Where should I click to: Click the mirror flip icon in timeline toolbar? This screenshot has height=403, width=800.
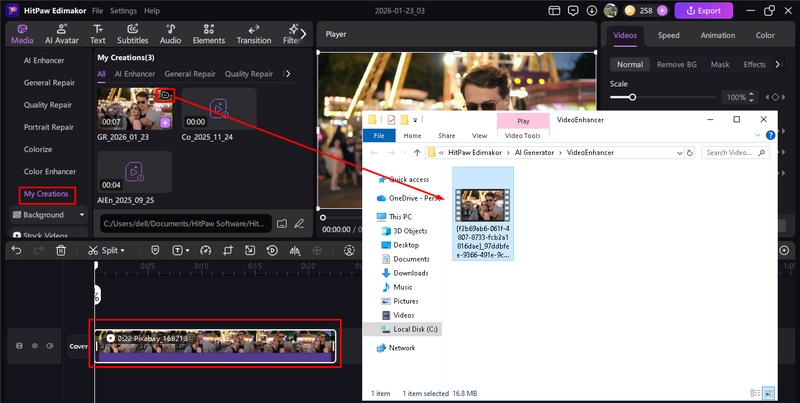tap(294, 250)
